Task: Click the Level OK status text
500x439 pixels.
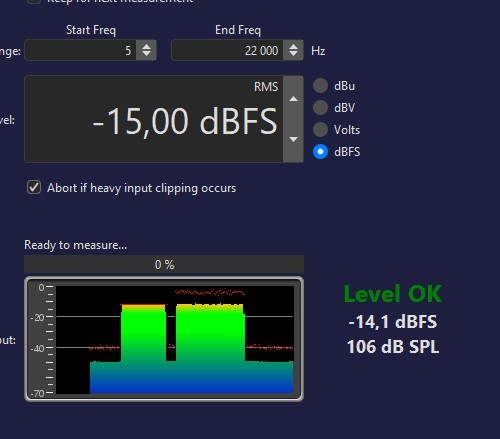Action: (393, 294)
